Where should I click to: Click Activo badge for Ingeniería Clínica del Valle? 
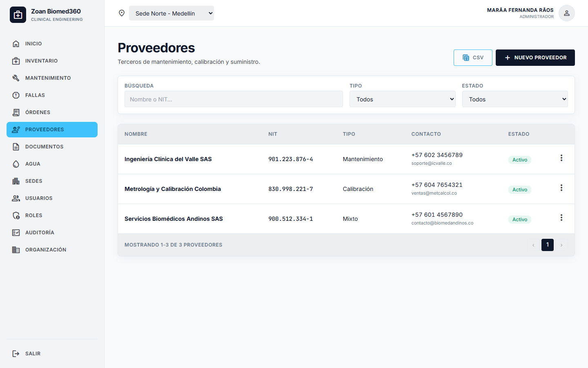click(520, 160)
